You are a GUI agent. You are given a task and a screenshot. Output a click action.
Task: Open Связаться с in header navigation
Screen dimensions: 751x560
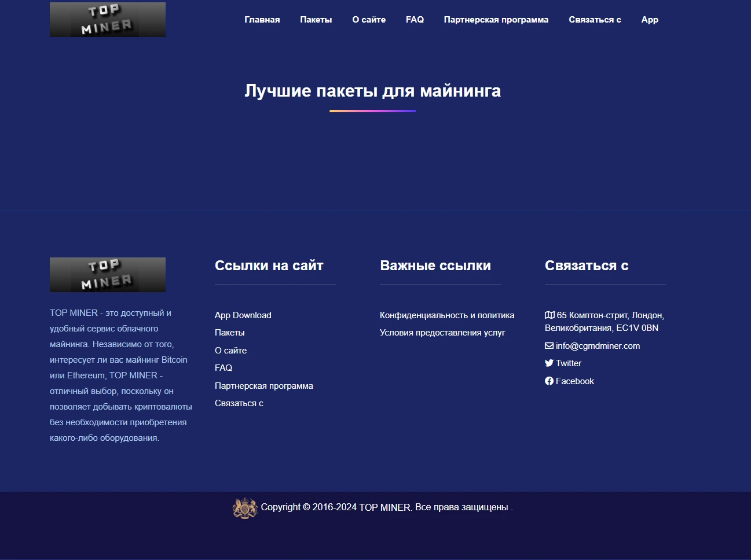point(595,20)
